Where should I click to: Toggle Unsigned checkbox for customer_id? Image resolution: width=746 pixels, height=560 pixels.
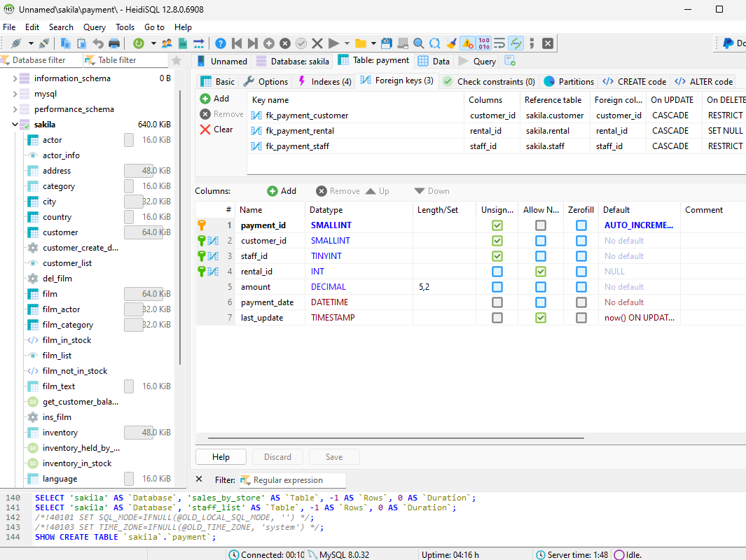pyautogui.click(x=497, y=241)
